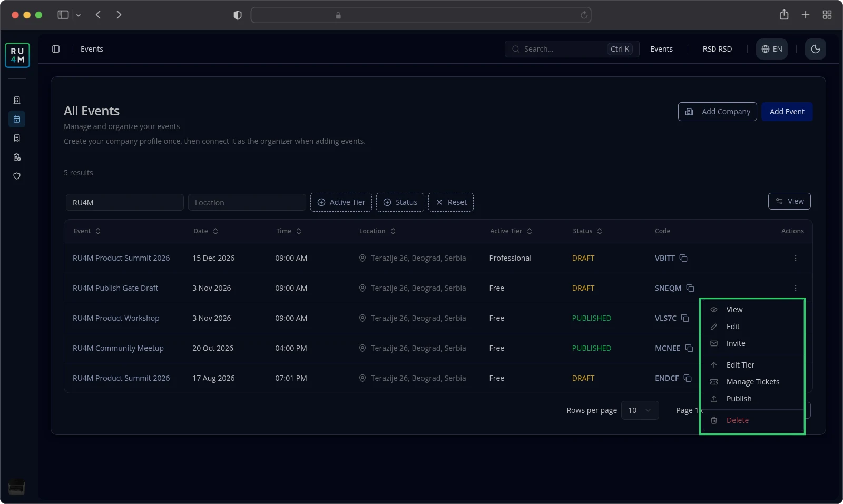The width and height of the screenshot is (843, 504).
Task: Select Delete in the context menu
Action: point(753,420)
